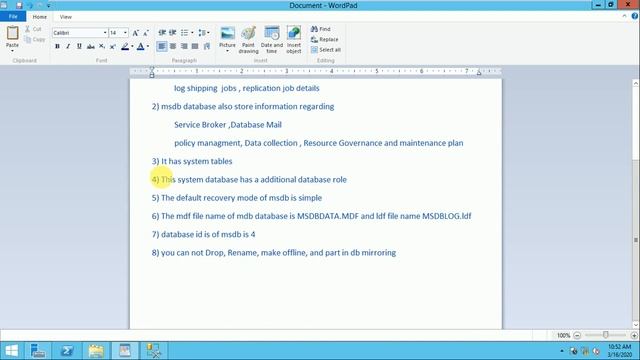Insert a Picture using the Picture icon
The width and height of the screenshot is (640, 360).
(227, 33)
